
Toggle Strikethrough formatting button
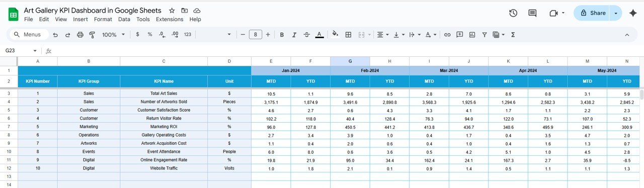coord(306,35)
